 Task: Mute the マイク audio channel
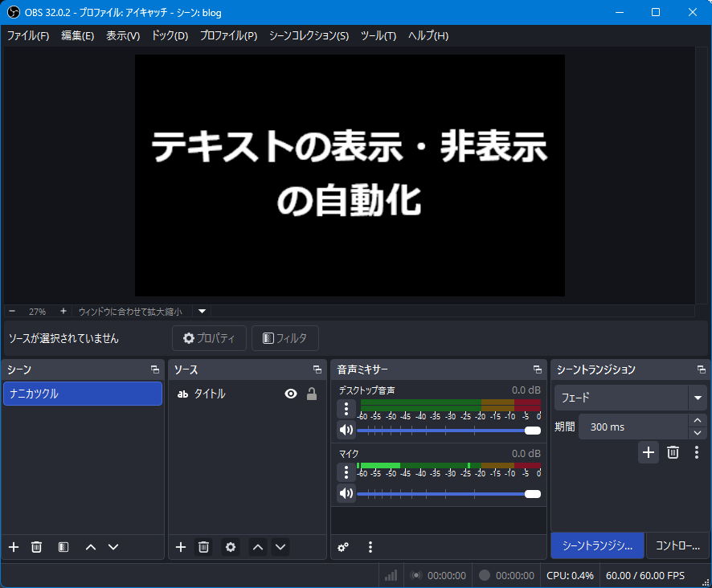pyautogui.click(x=346, y=493)
